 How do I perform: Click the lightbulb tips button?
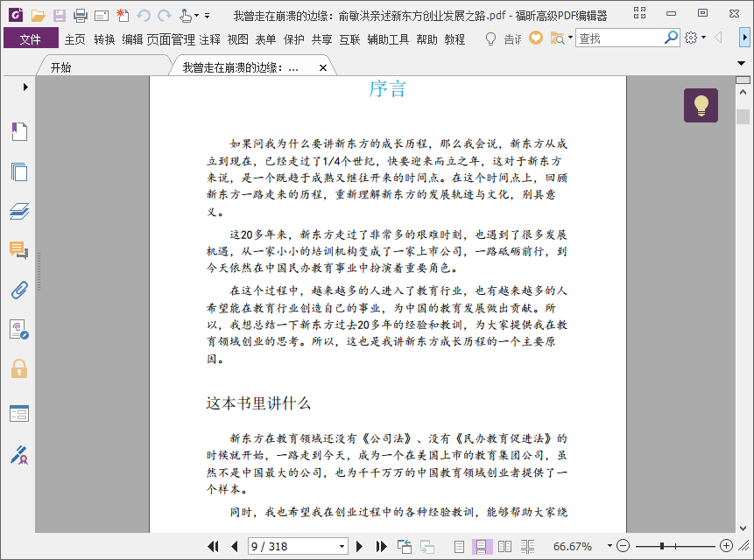[701, 105]
